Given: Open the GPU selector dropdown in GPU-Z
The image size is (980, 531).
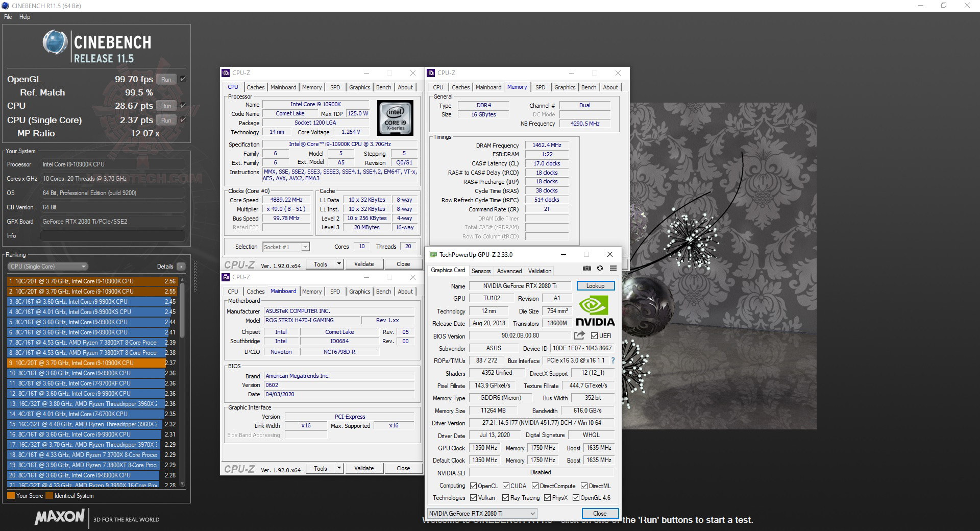Looking at the screenshot, I should (x=533, y=513).
